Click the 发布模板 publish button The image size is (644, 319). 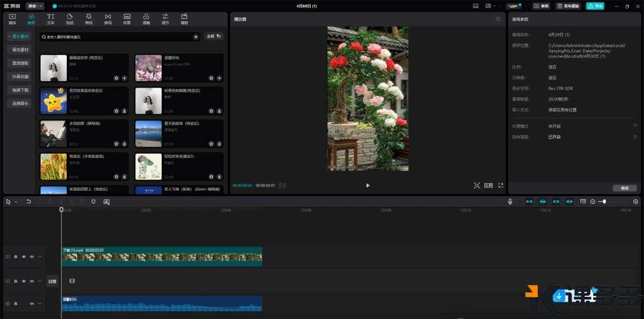pos(568,6)
